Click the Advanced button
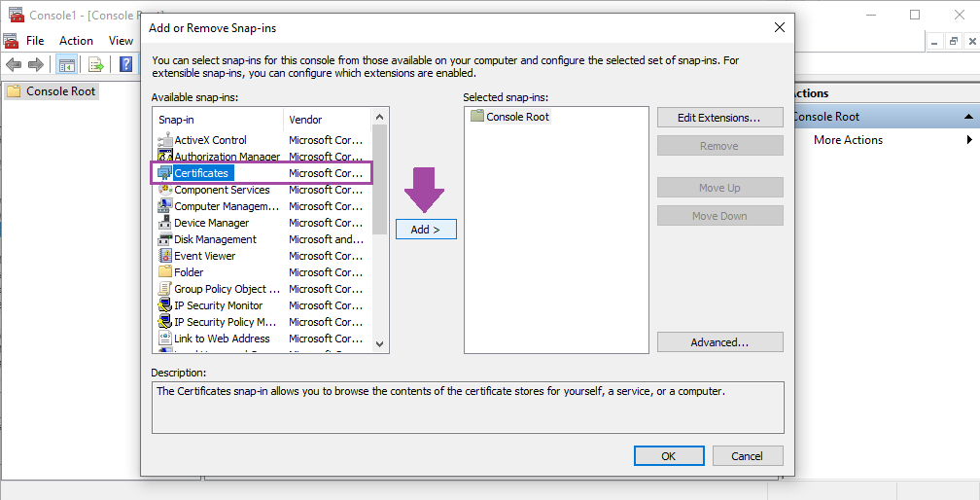The width and height of the screenshot is (980, 500). point(720,342)
